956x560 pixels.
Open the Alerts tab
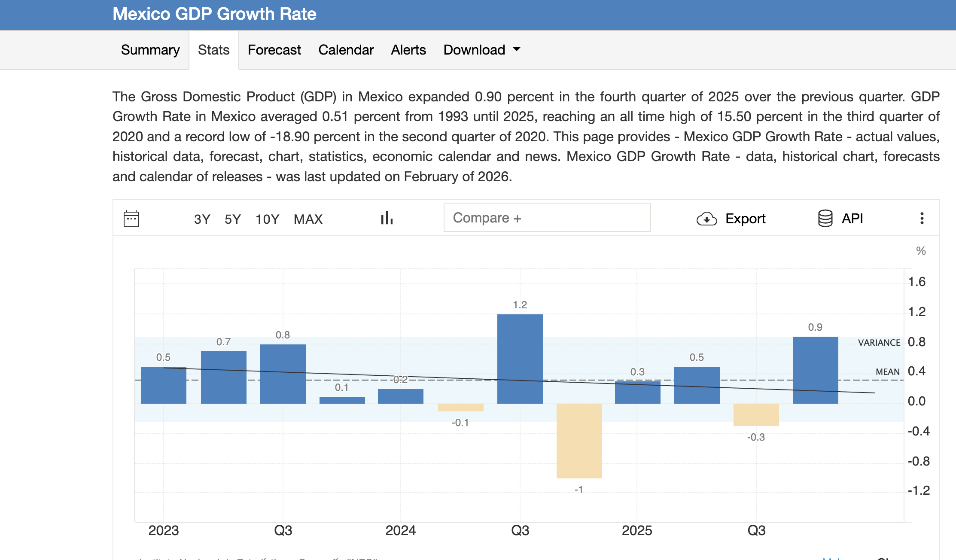tap(408, 50)
